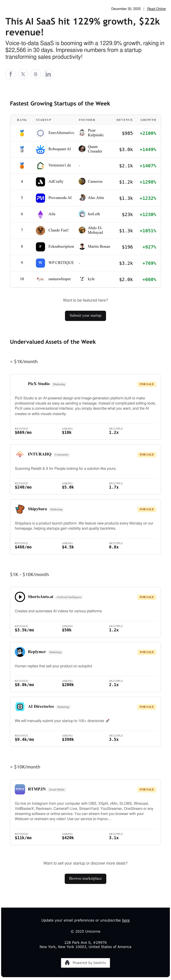Open the unsubscribe here link
This screenshot has height=980, width=171.
click(126, 920)
